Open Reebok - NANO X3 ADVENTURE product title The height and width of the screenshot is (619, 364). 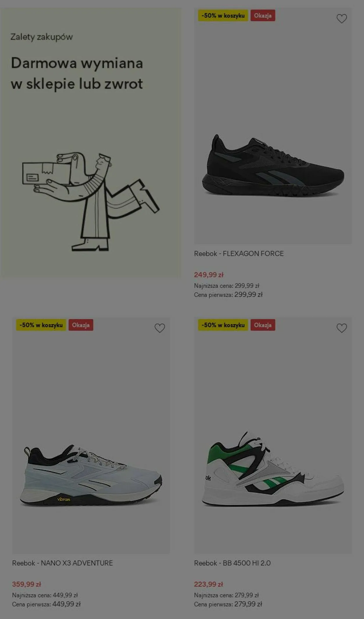click(x=62, y=563)
